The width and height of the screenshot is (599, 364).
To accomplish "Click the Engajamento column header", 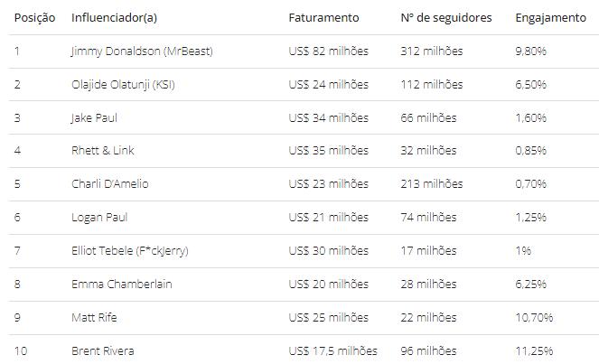I will tap(550, 18).
